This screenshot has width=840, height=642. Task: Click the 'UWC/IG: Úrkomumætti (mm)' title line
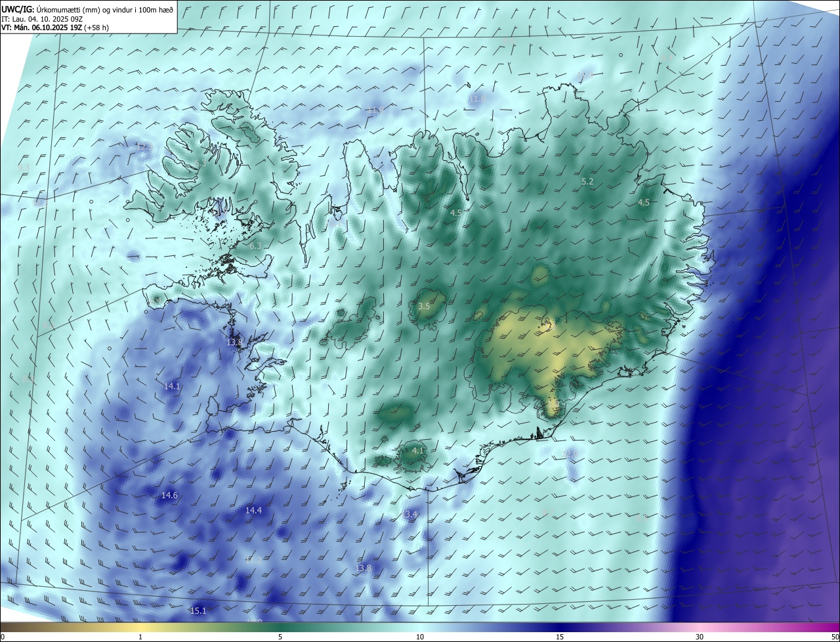click(87, 9)
